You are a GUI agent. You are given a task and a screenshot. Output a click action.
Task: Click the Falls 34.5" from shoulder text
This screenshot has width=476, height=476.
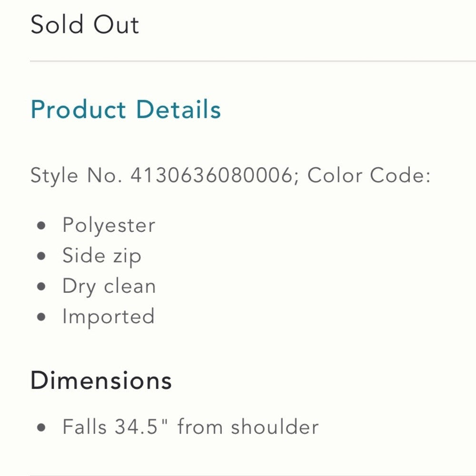point(190,427)
